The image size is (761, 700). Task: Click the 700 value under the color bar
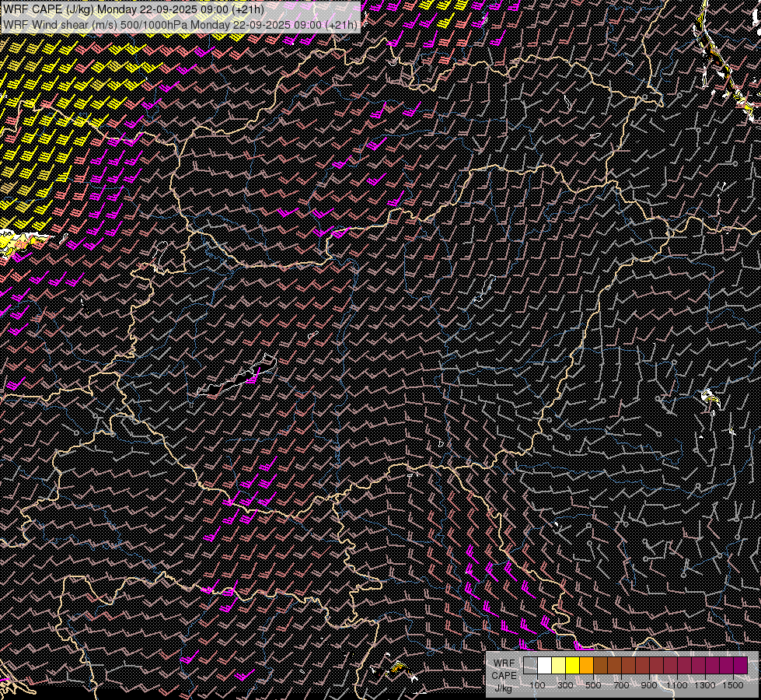click(621, 685)
